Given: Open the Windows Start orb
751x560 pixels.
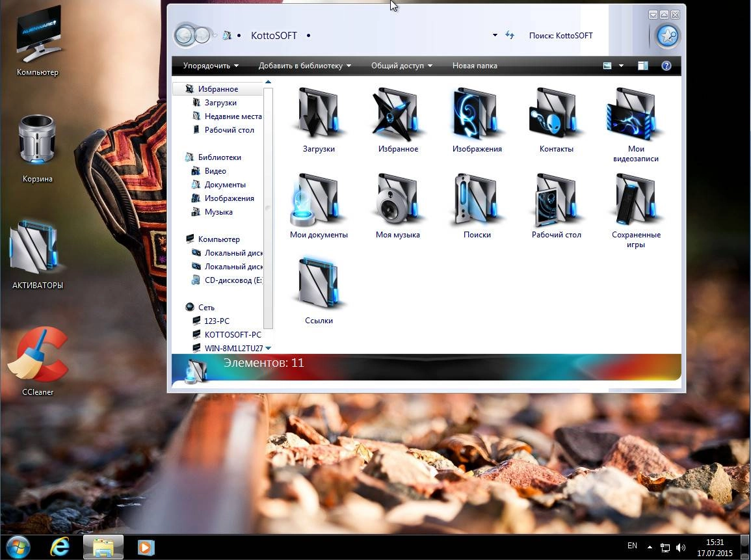Looking at the screenshot, I should tap(18, 548).
